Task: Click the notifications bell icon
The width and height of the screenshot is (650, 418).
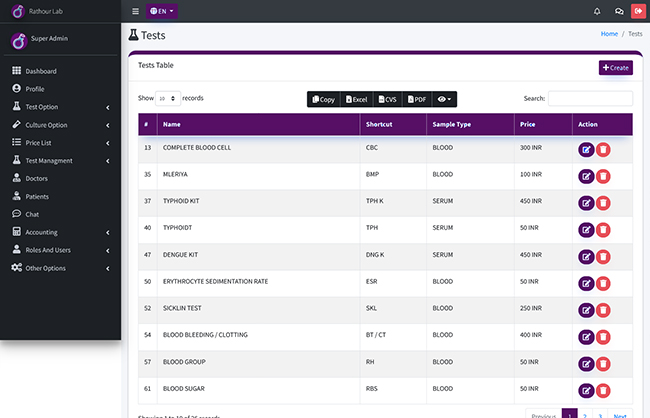Action: [597, 11]
